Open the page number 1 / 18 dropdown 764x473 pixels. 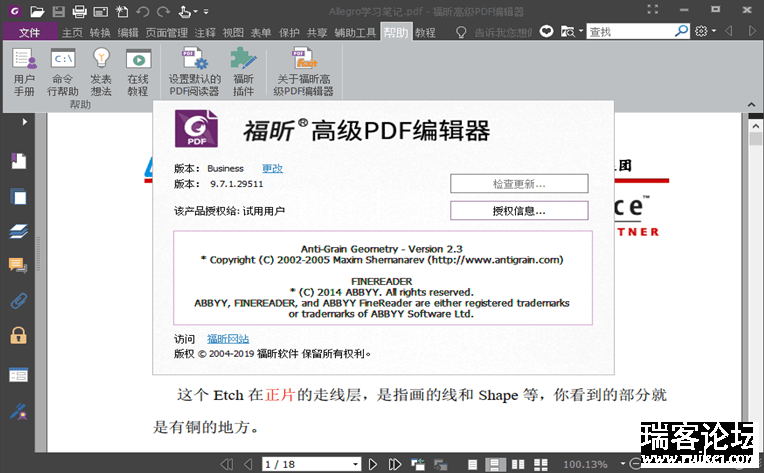[x=356, y=465]
